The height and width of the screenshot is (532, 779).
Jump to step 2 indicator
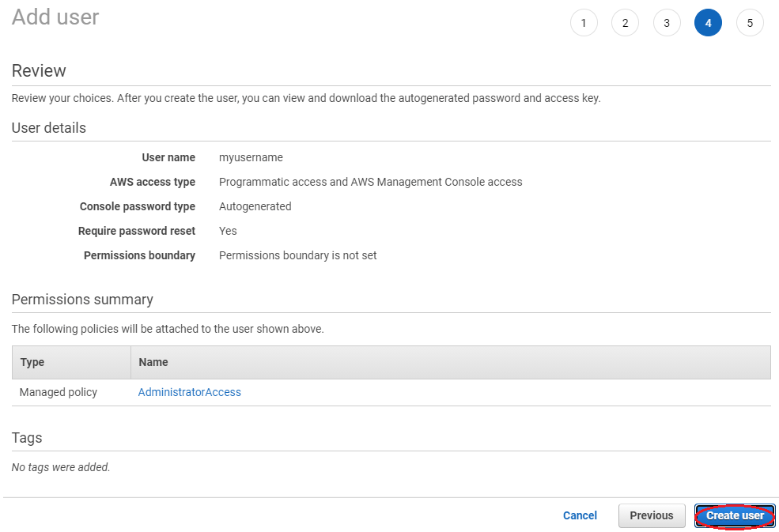pyautogui.click(x=625, y=23)
